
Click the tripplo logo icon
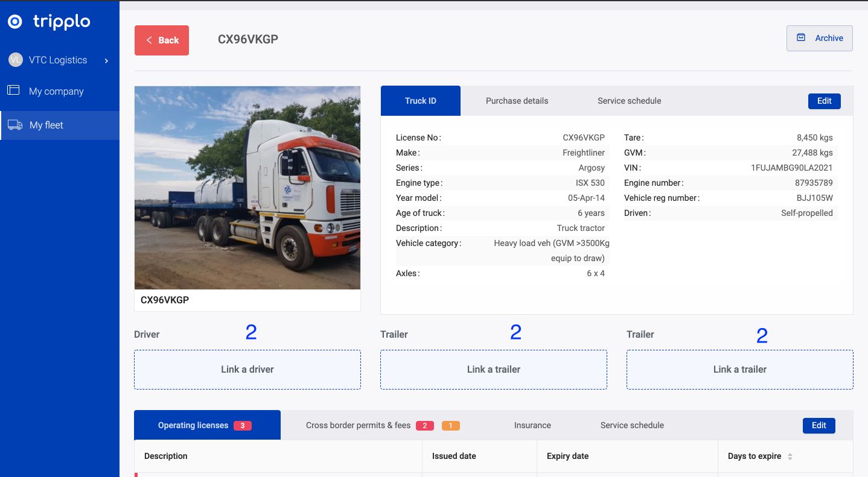click(x=15, y=22)
